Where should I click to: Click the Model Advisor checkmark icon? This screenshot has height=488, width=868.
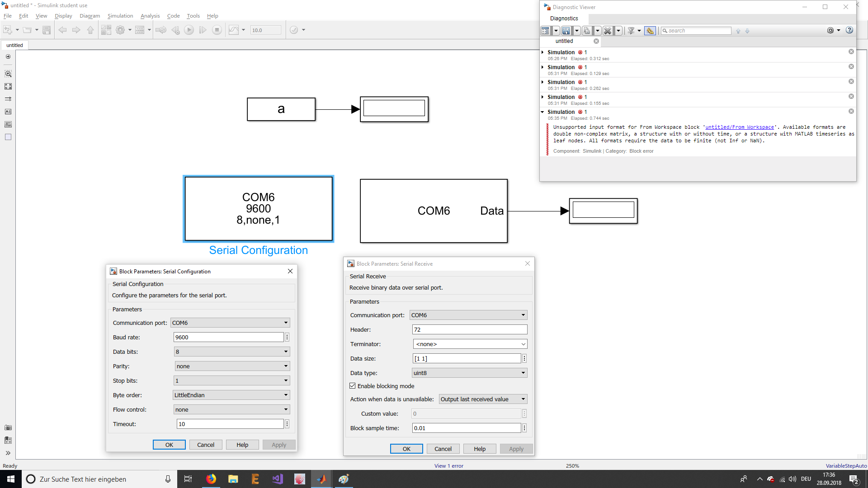294,30
